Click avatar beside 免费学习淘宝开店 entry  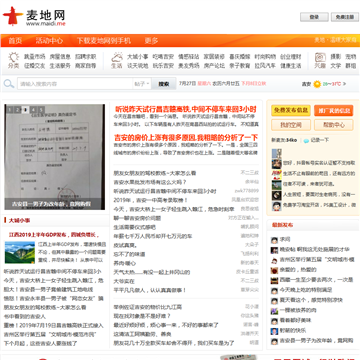point(276,206)
